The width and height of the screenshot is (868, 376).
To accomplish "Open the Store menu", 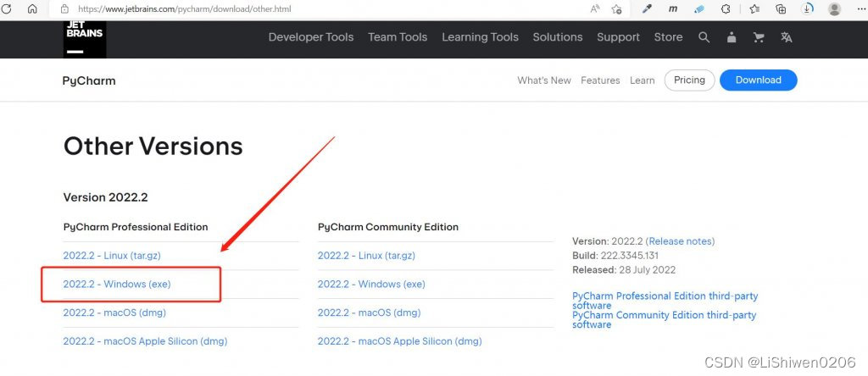I will point(668,37).
